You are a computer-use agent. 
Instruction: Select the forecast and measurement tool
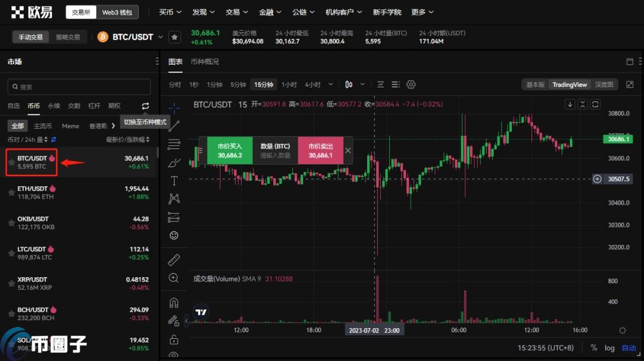174,217
